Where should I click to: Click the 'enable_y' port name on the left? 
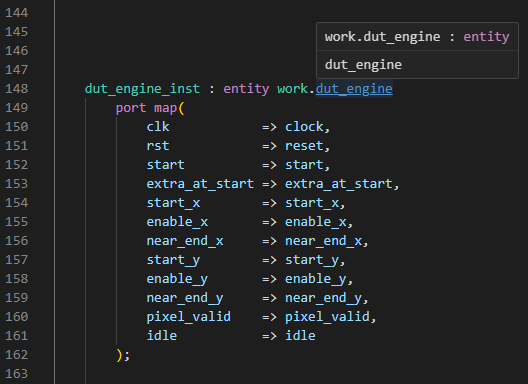(x=177, y=279)
